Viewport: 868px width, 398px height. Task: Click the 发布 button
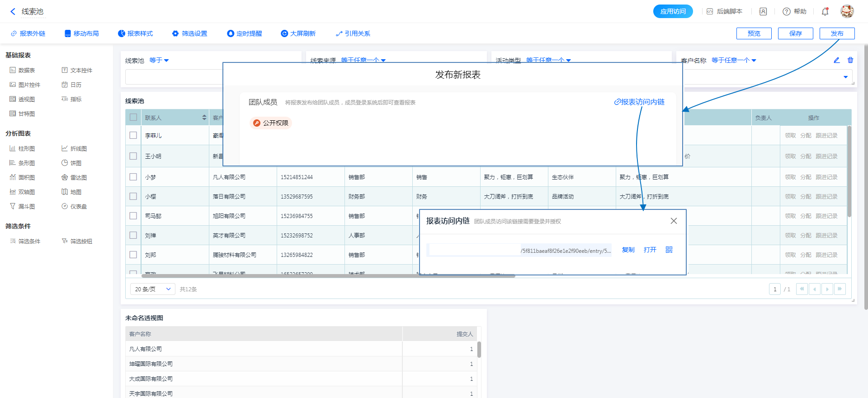click(x=837, y=33)
